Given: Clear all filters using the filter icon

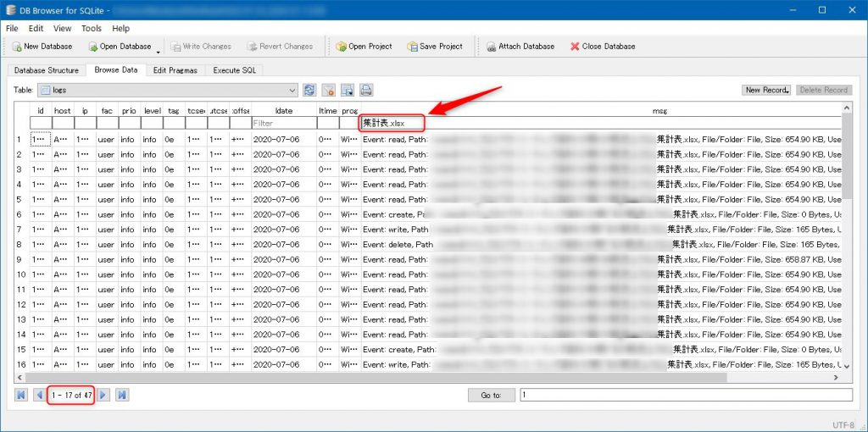Looking at the screenshot, I should [x=328, y=90].
